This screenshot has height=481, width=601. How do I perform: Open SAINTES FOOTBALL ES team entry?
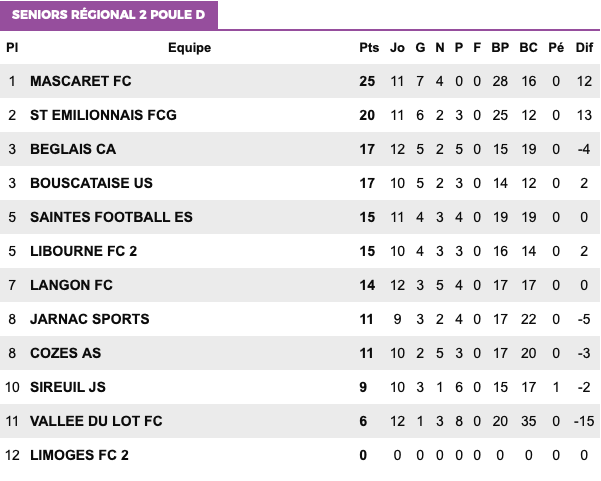coord(111,217)
